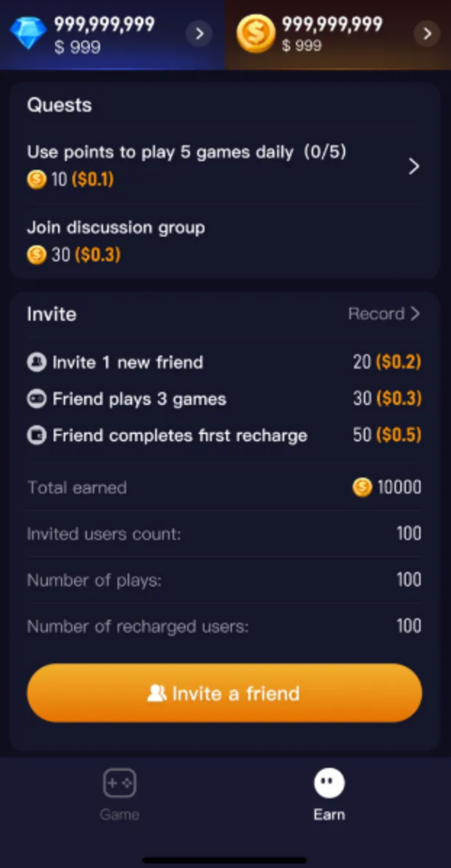This screenshot has width=451, height=868.
Task: Switch to the Earn tab
Action: (329, 795)
